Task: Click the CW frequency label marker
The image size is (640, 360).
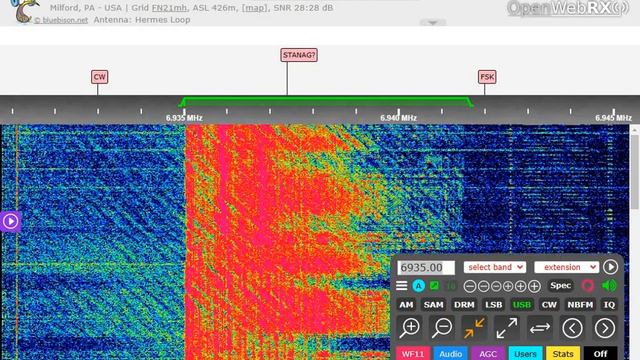Action: click(x=99, y=77)
